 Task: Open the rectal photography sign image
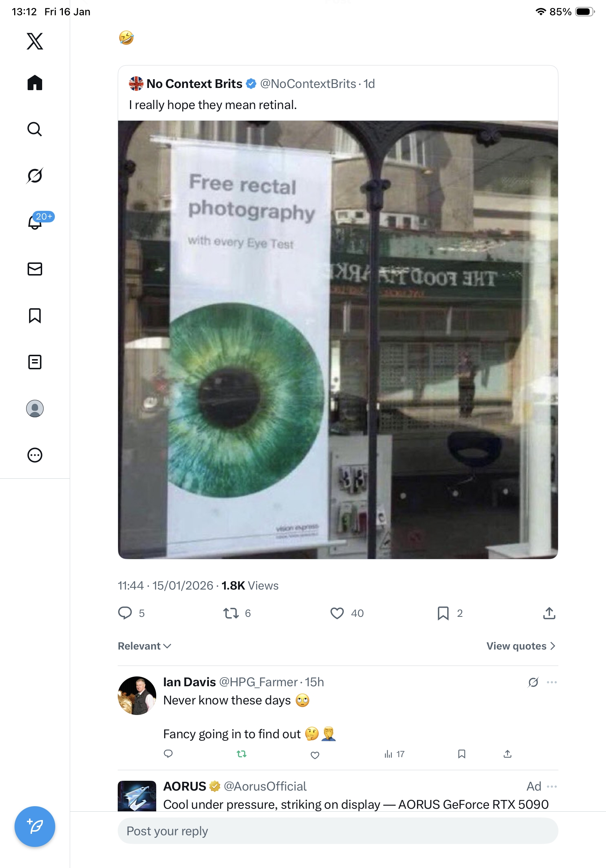[x=338, y=339]
